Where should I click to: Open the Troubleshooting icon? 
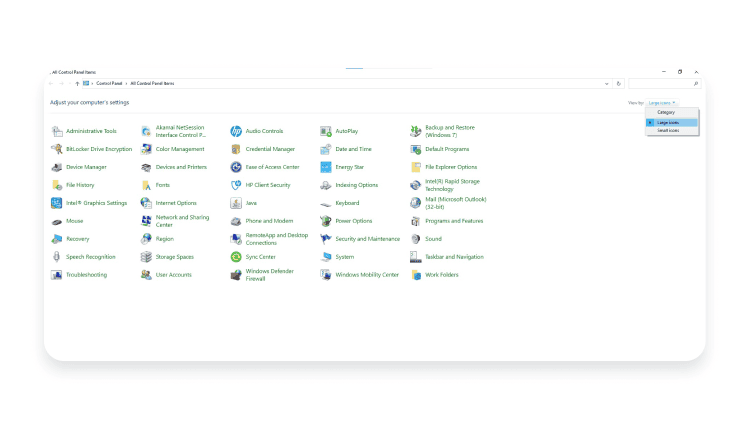coord(56,275)
